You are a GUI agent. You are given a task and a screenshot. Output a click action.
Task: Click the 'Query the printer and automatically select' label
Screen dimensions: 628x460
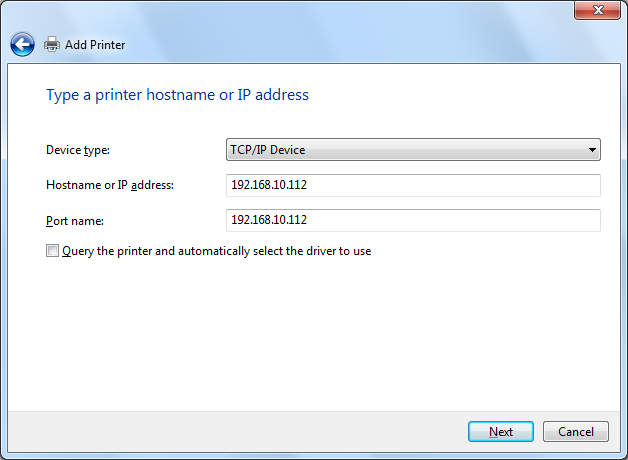216,251
